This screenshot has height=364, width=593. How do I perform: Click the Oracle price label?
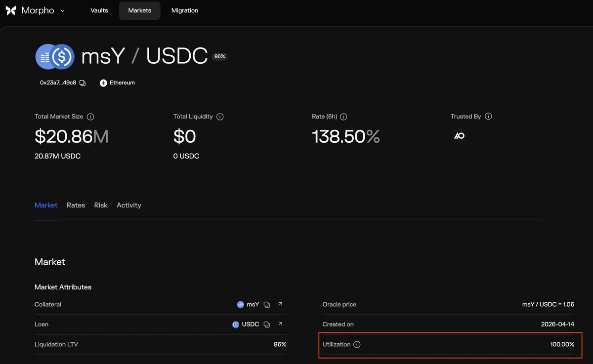pyautogui.click(x=339, y=305)
